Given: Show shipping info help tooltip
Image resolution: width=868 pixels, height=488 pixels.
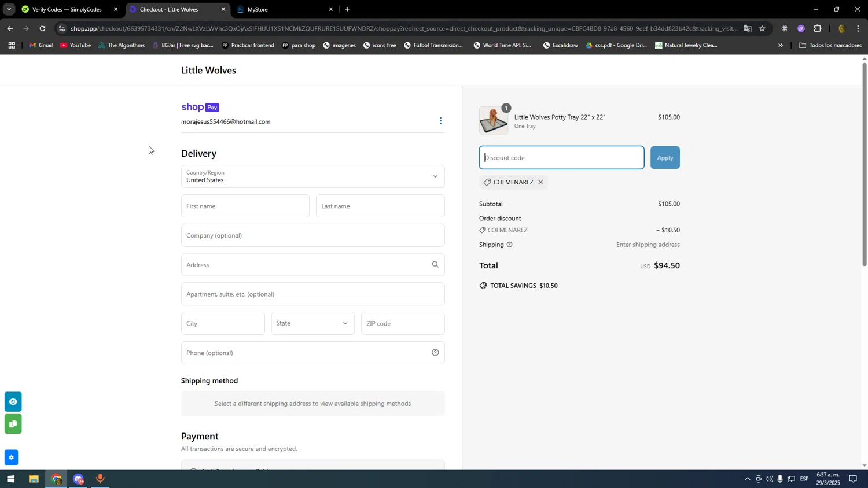Looking at the screenshot, I should pyautogui.click(x=510, y=245).
